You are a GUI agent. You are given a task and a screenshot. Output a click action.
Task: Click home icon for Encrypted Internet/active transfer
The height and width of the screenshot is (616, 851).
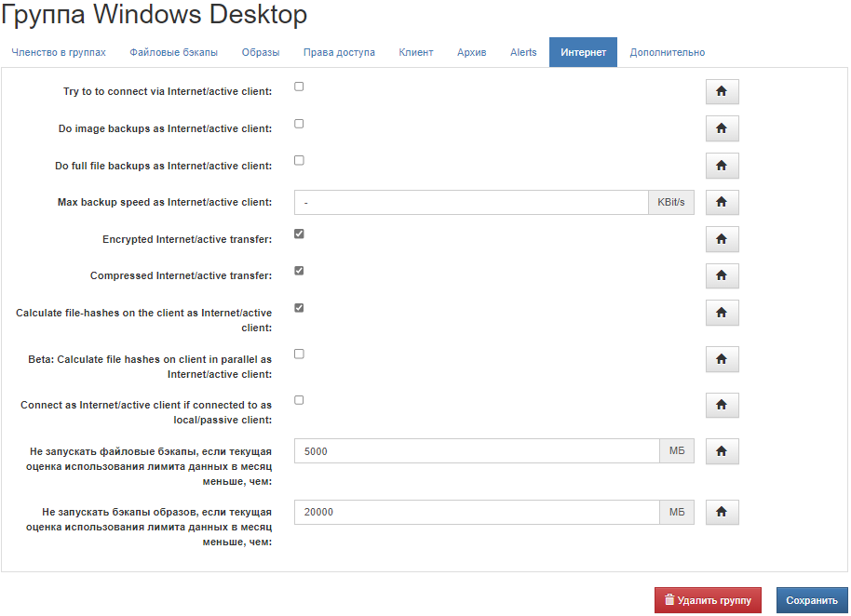722,239
